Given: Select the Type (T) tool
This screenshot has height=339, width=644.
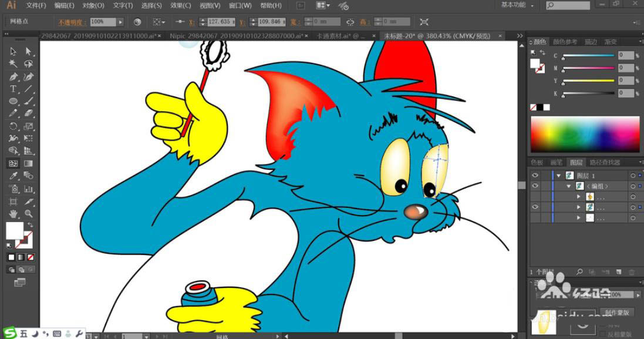Looking at the screenshot, I should [13, 89].
